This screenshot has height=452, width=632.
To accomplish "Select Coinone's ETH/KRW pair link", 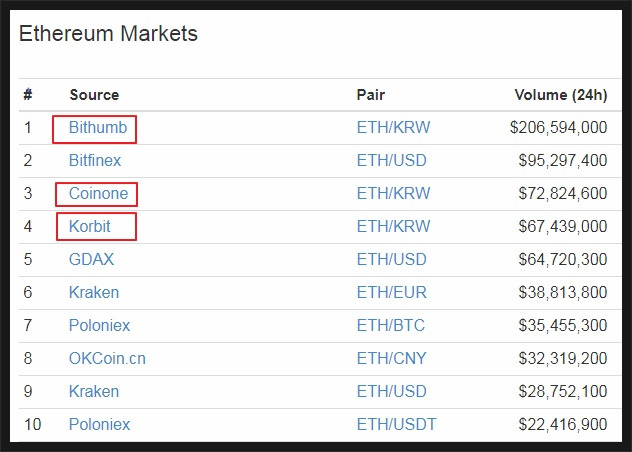I will pyautogui.click(x=393, y=194).
